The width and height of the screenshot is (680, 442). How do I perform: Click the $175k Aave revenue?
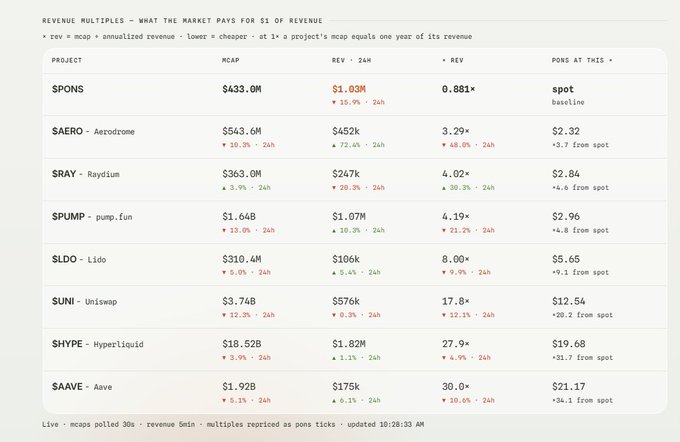pos(346,386)
